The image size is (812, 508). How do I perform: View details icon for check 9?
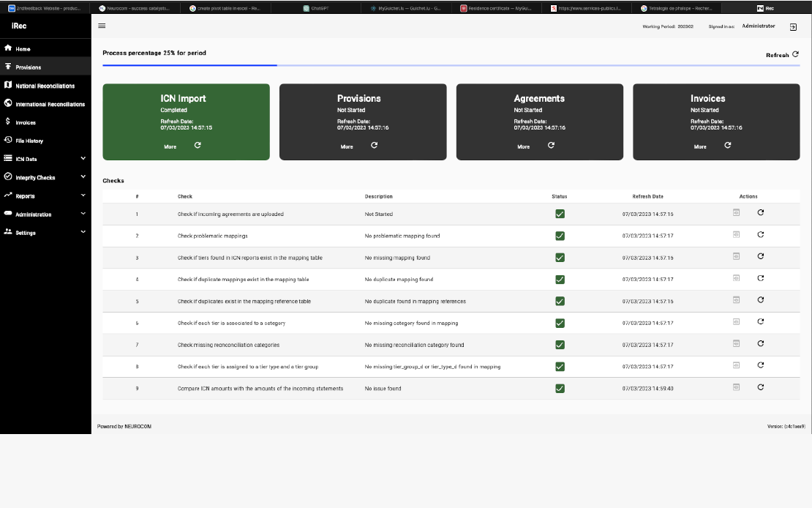coord(736,387)
